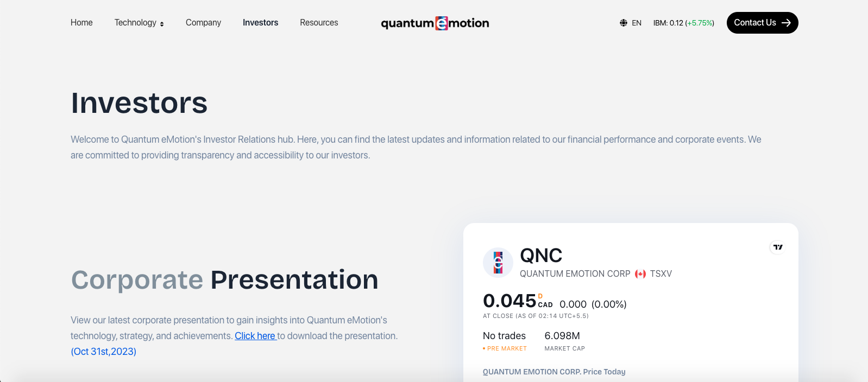Viewport: 868px width, 382px height.
Task: Click the arrow icon inside Contact Us
Action: point(786,23)
